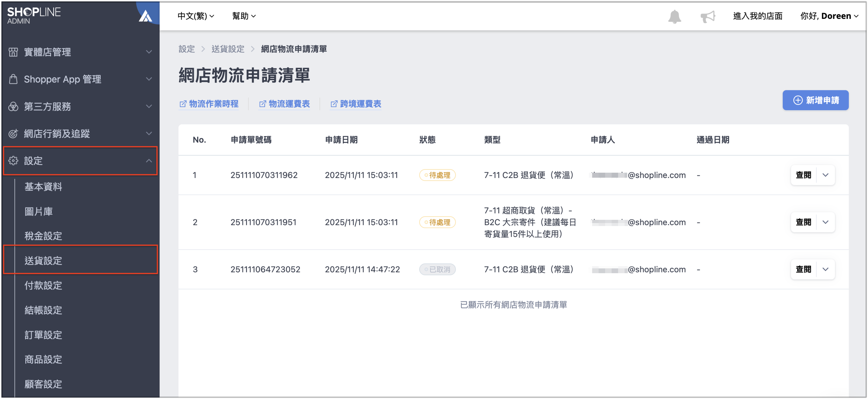Screen dimensions: 868x399
Task: Click the 待處理 status badge in row 2
Action: [437, 222]
